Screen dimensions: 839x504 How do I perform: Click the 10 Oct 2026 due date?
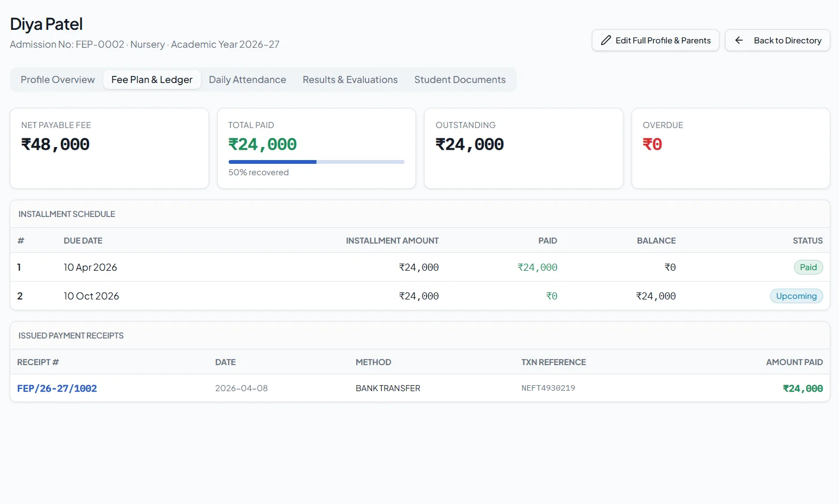(x=91, y=296)
